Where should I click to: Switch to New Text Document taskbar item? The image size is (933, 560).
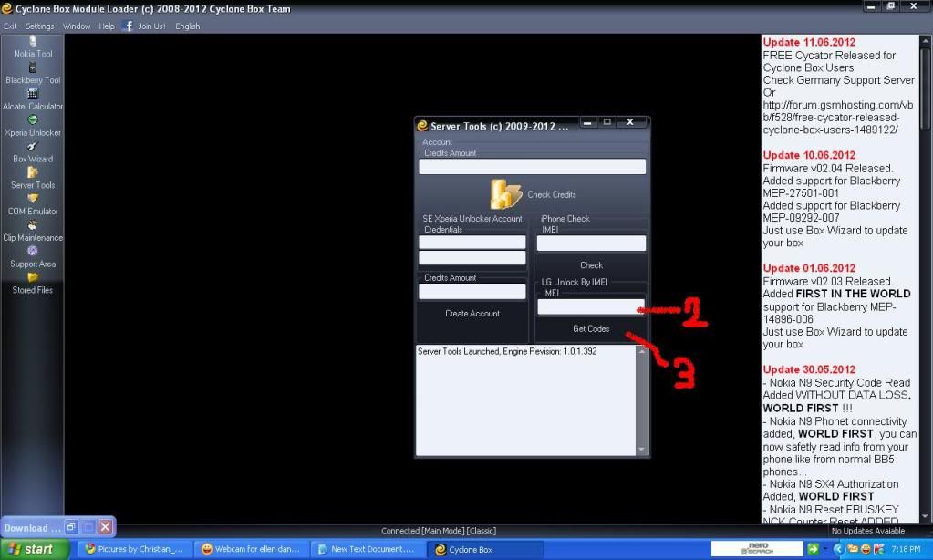click(x=368, y=549)
